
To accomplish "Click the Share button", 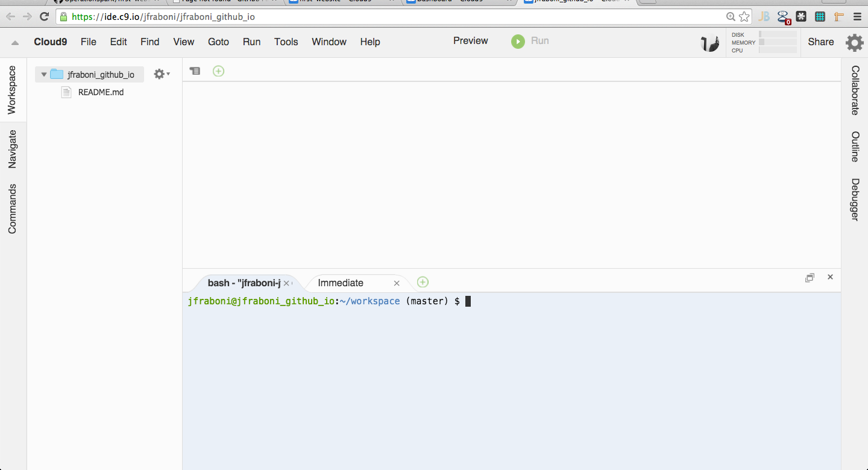I will (x=821, y=42).
